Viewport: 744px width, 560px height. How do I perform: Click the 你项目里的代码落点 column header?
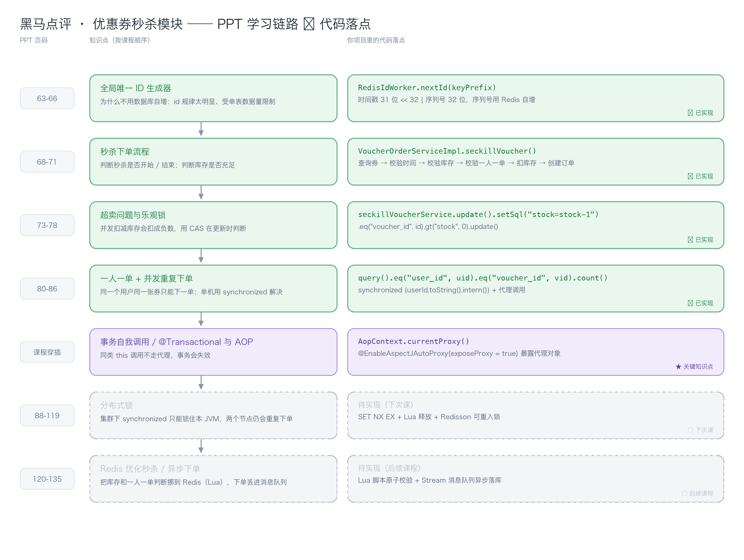tap(376, 40)
